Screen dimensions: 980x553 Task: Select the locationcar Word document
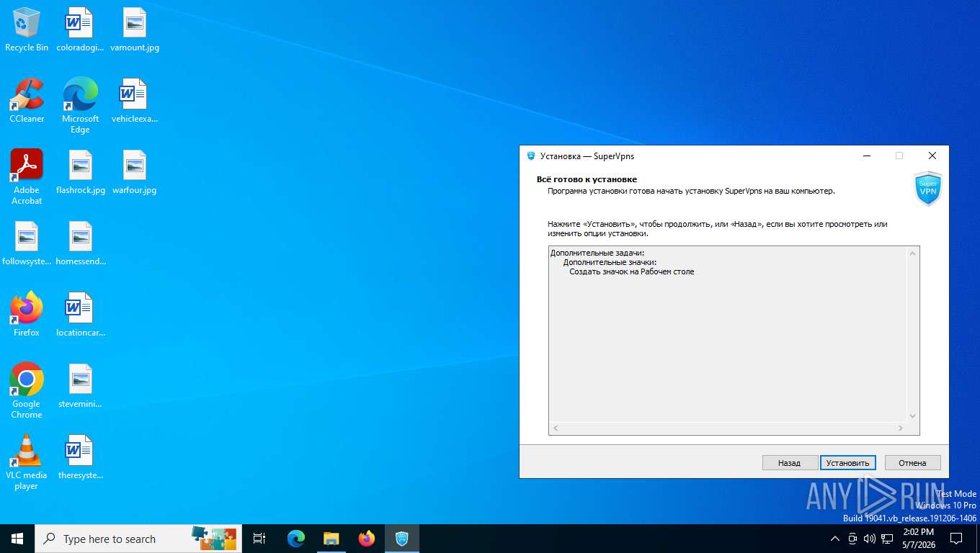pos(80,314)
